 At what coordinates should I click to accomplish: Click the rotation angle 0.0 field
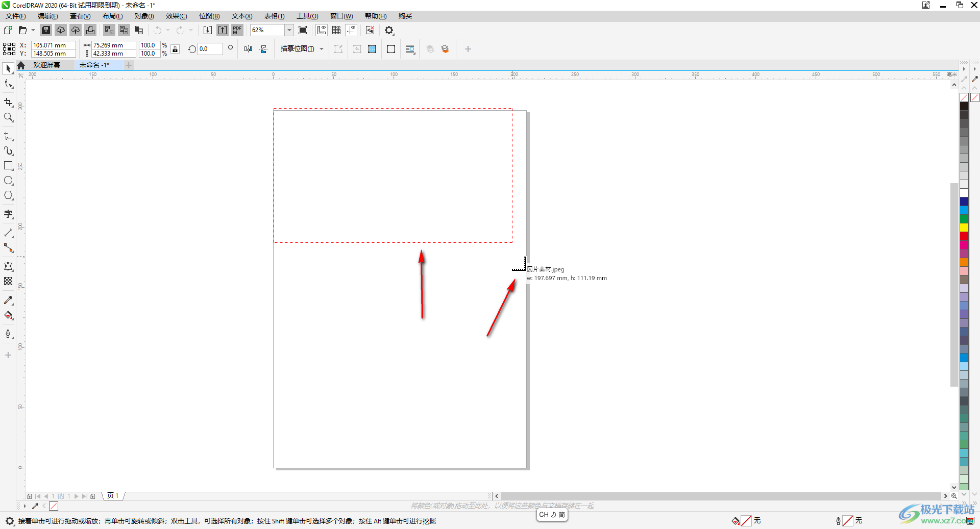pyautogui.click(x=210, y=49)
